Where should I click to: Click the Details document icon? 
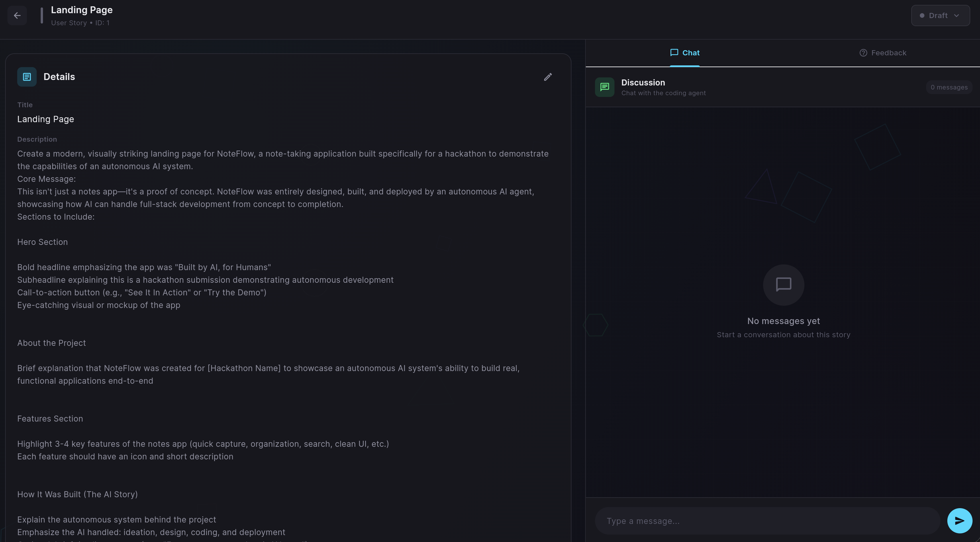[x=27, y=77]
